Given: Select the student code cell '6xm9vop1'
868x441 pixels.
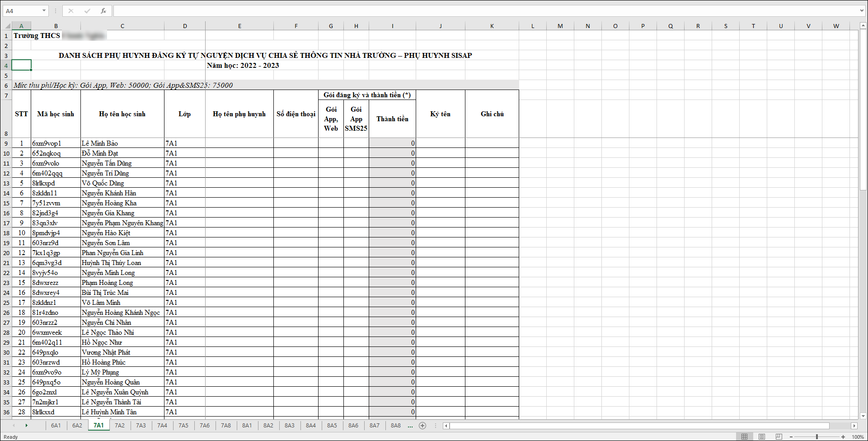Looking at the screenshot, I should click(56, 143).
